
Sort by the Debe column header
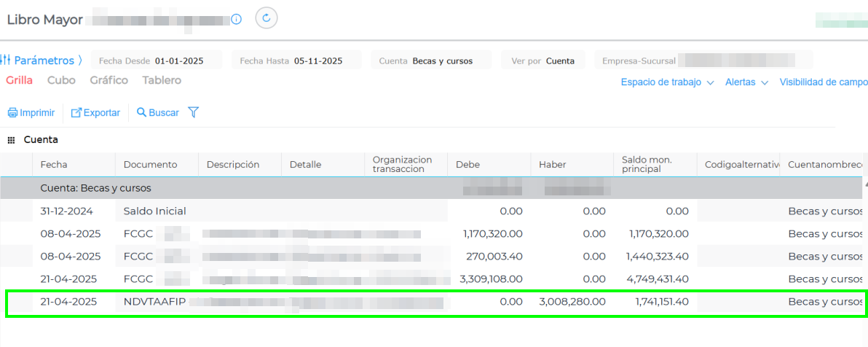coord(467,165)
